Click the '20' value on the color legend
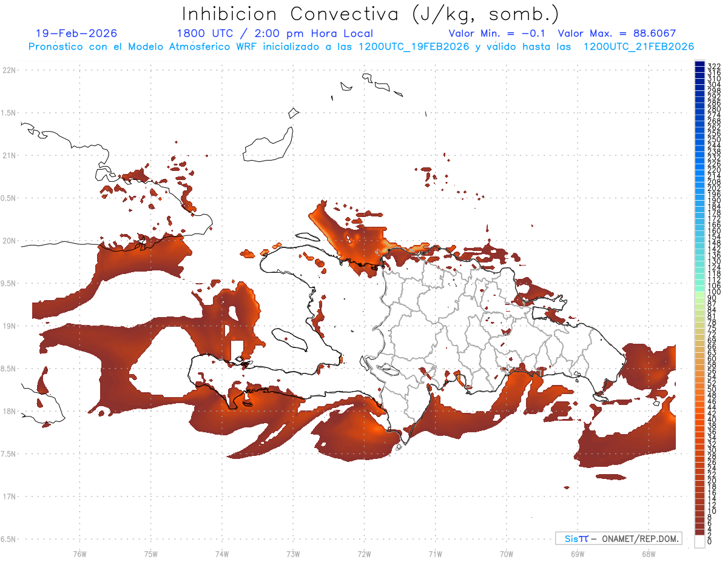This screenshot has width=728, height=562. coord(712,480)
